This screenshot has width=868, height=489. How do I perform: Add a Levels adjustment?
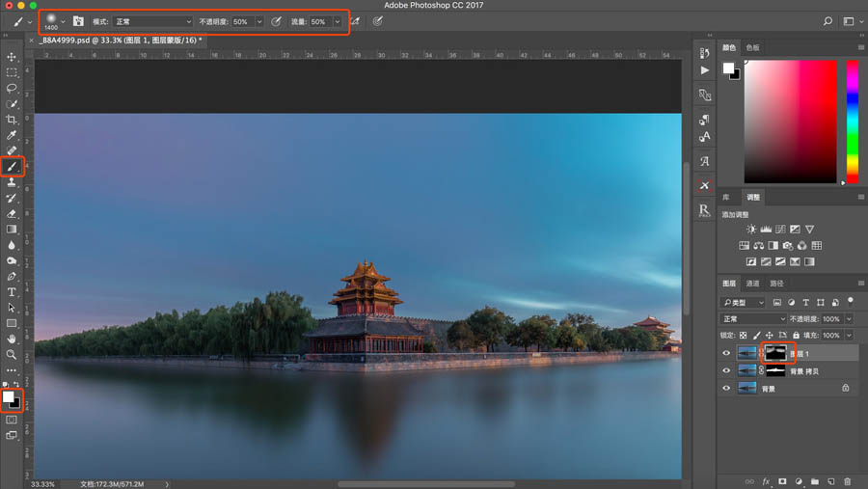coord(766,230)
